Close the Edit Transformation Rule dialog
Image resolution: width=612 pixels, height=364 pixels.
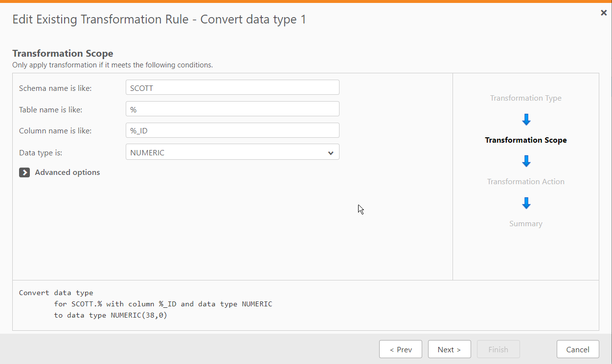point(603,13)
